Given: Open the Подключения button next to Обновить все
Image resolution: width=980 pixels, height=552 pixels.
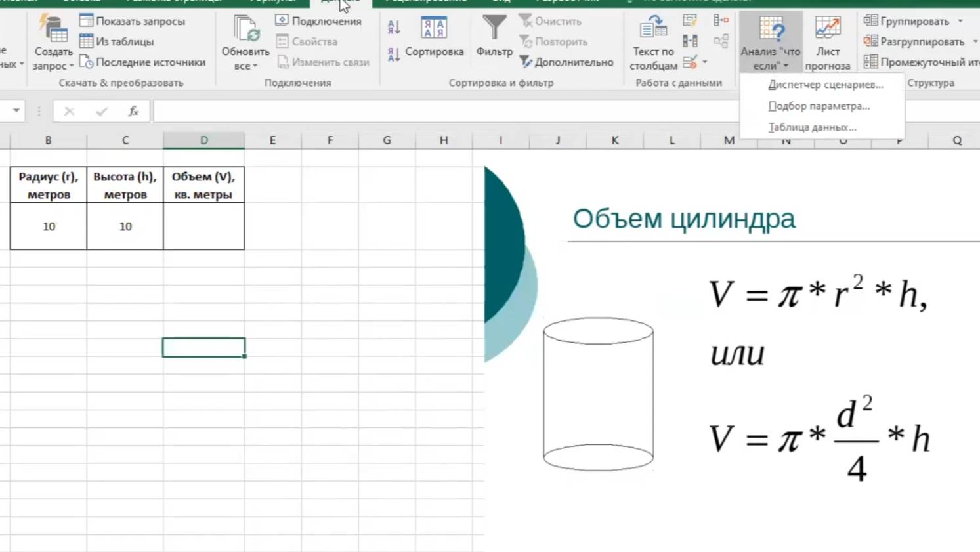Looking at the screenshot, I should click(318, 21).
